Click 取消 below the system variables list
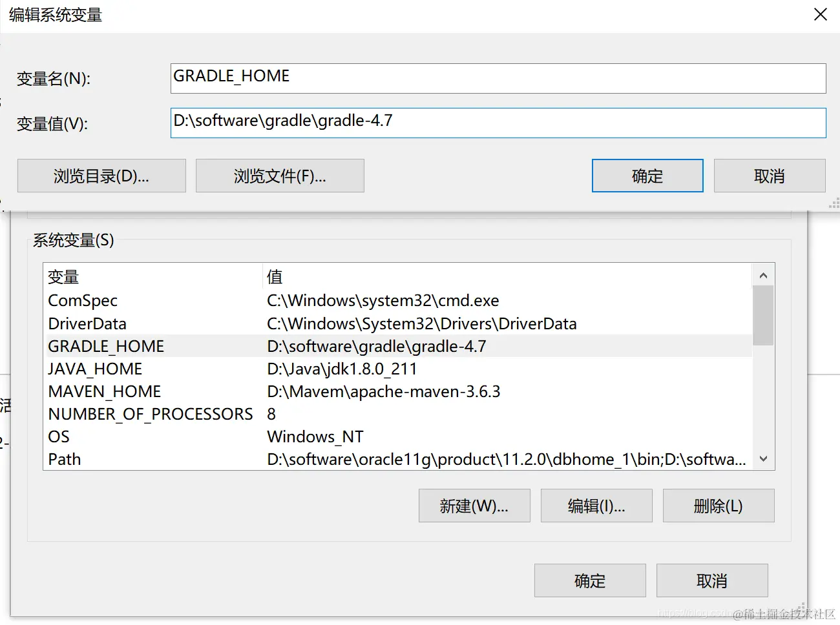 pos(712,580)
